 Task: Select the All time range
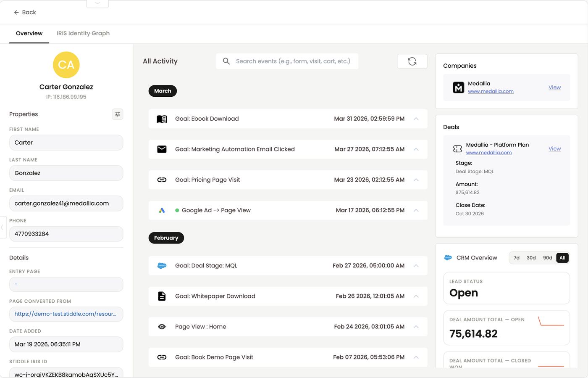(562, 258)
